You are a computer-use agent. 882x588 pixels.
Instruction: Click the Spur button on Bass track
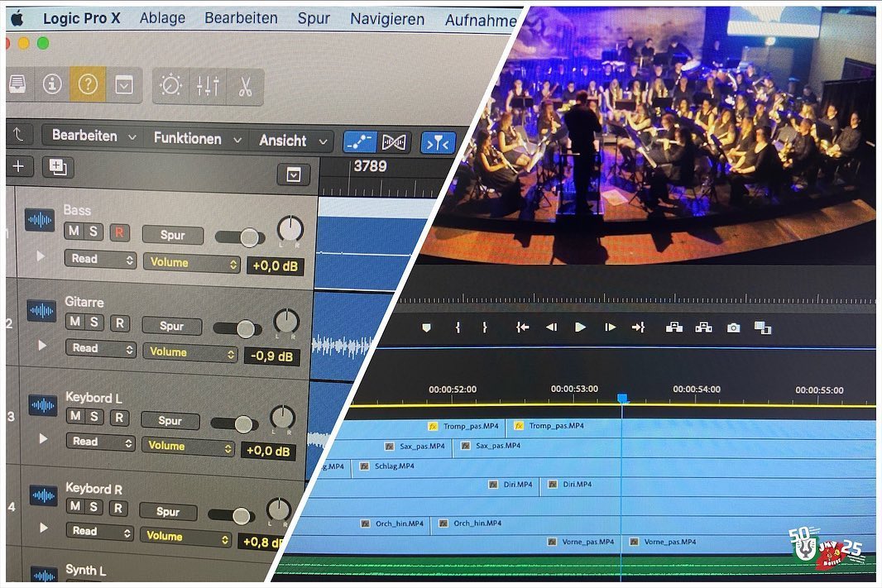click(x=172, y=235)
